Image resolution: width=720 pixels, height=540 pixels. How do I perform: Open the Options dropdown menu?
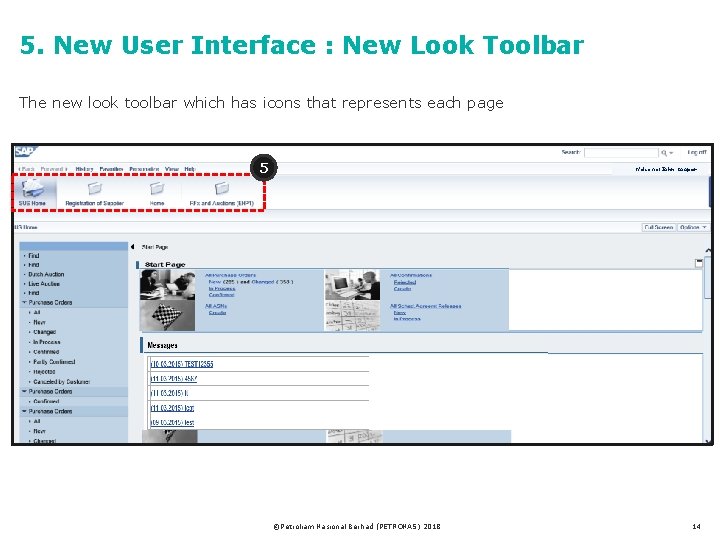point(693,227)
